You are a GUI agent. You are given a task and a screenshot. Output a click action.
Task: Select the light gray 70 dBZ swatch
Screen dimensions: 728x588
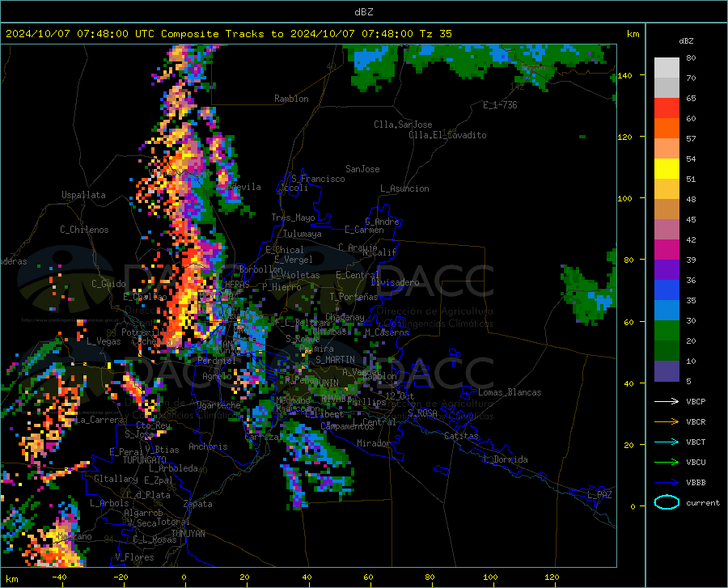(667, 68)
